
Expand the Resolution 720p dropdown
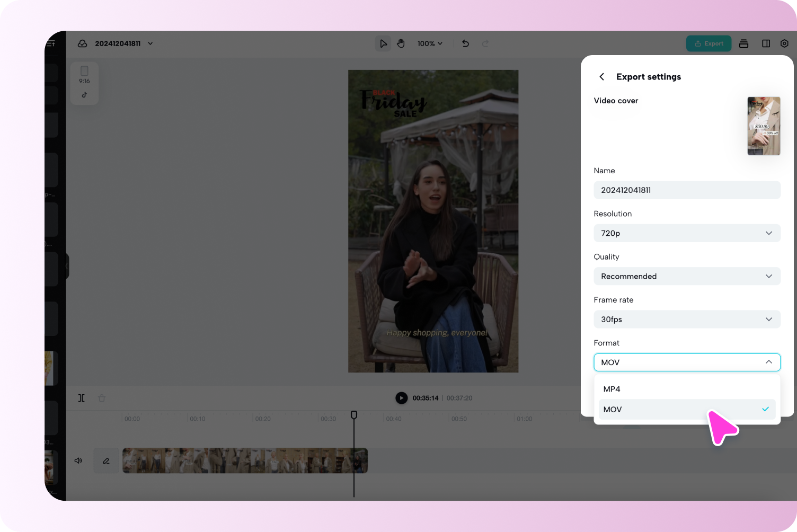[687, 233]
